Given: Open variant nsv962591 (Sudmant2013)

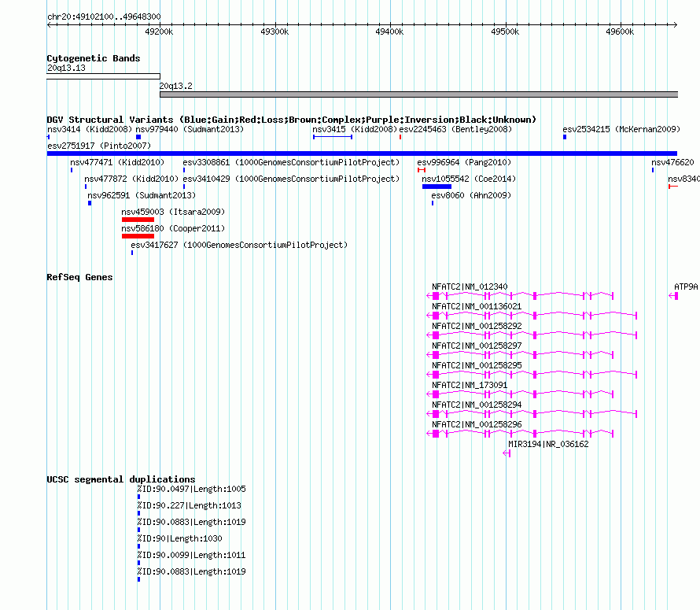Looking at the screenshot, I should [x=142, y=195].
